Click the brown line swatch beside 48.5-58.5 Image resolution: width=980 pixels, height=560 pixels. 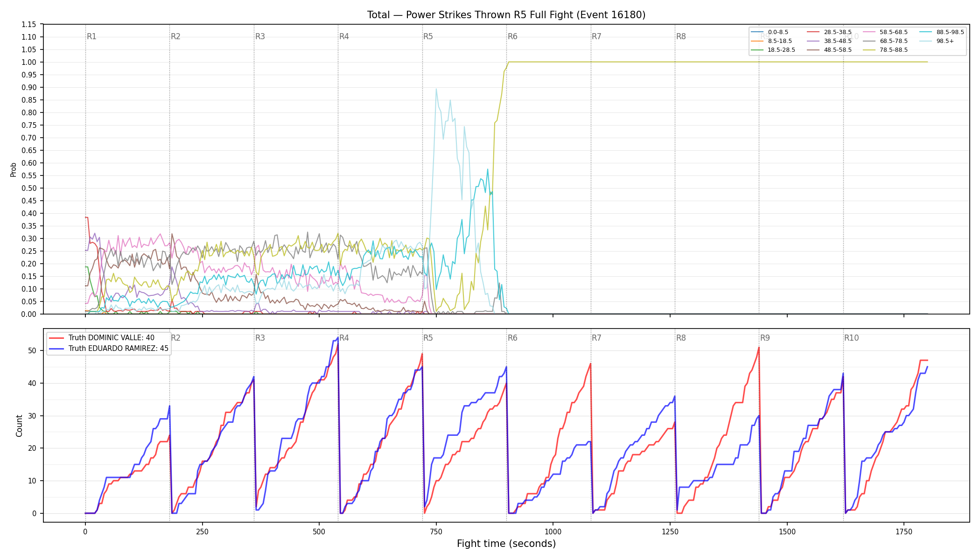[813, 50]
